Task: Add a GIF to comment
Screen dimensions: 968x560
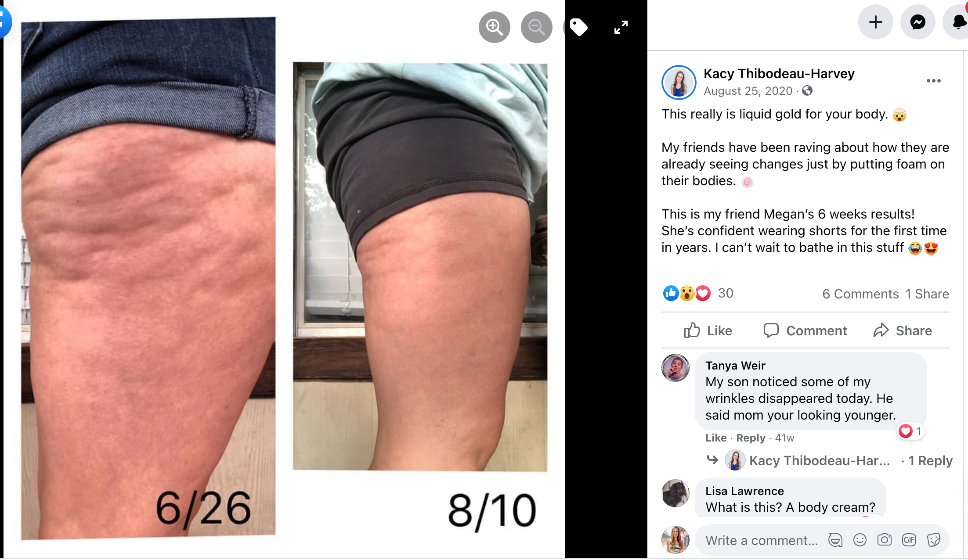Action: click(x=909, y=540)
